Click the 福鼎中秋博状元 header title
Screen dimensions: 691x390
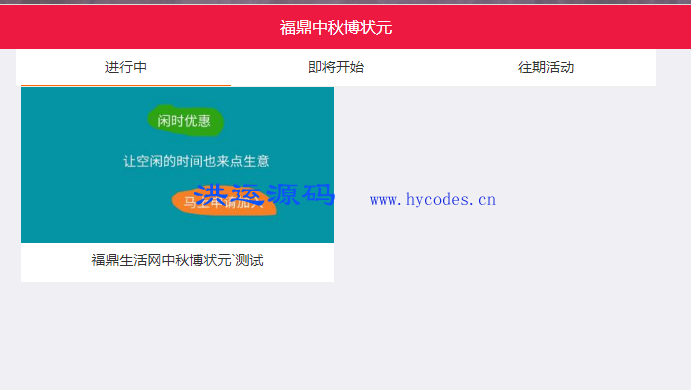click(336, 28)
